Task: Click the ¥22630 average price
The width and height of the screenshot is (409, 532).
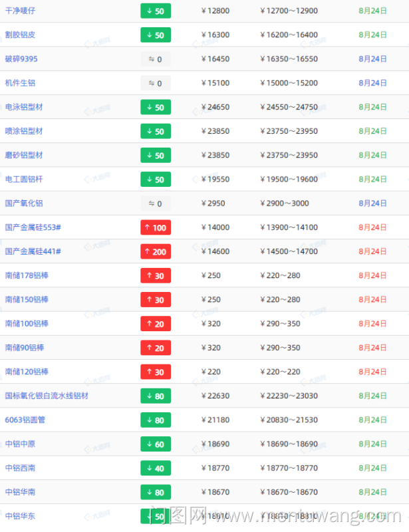Action: click(x=215, y=396)
